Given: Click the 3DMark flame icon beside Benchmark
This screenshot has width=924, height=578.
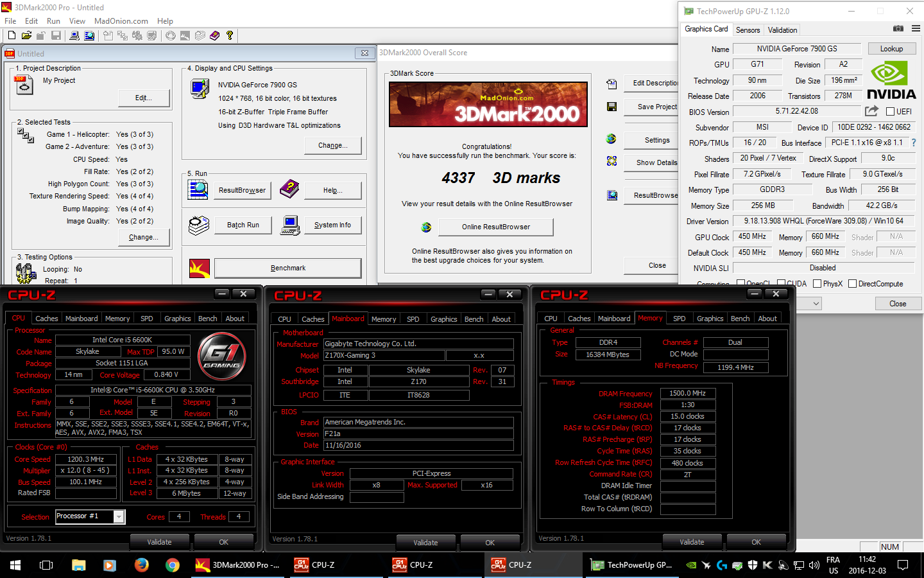Looking at the screenshot, I should pos(200,268).
